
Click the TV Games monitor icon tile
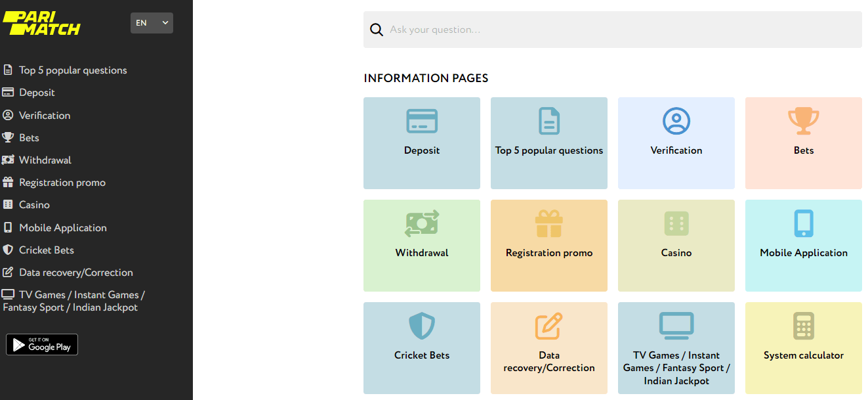(676, 326)
